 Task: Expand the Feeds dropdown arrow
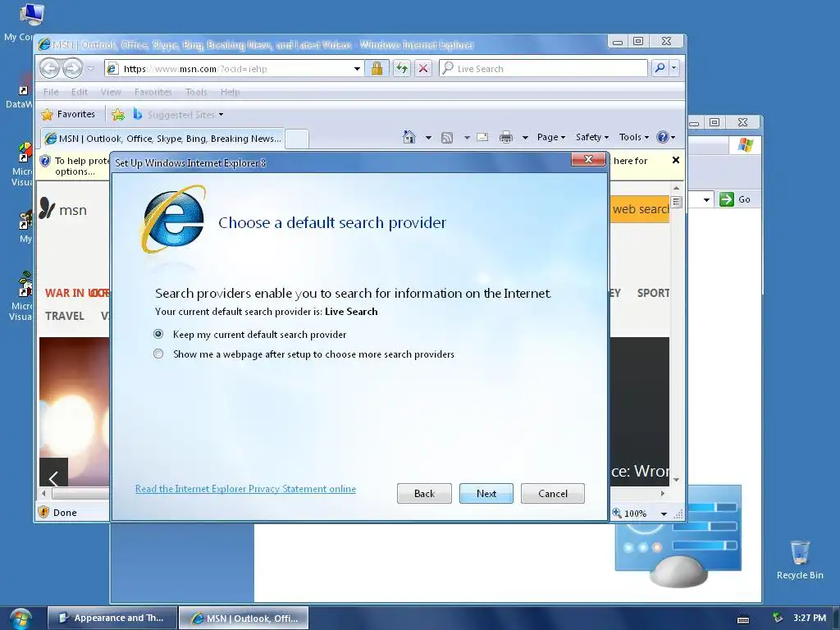coord(467,138)
